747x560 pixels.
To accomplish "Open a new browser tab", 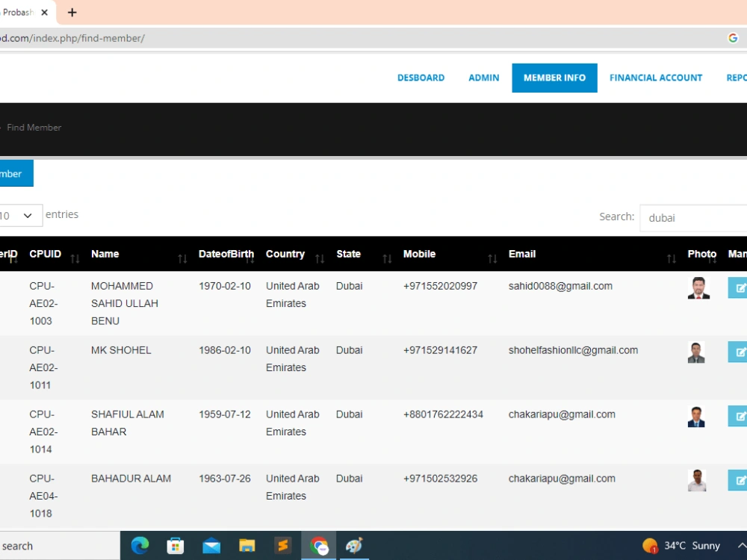I will (72, 13).
